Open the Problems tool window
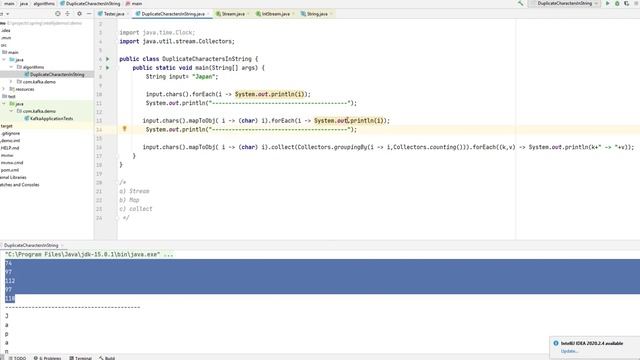Screen dimensions: 640x360 tap(47, 358)
